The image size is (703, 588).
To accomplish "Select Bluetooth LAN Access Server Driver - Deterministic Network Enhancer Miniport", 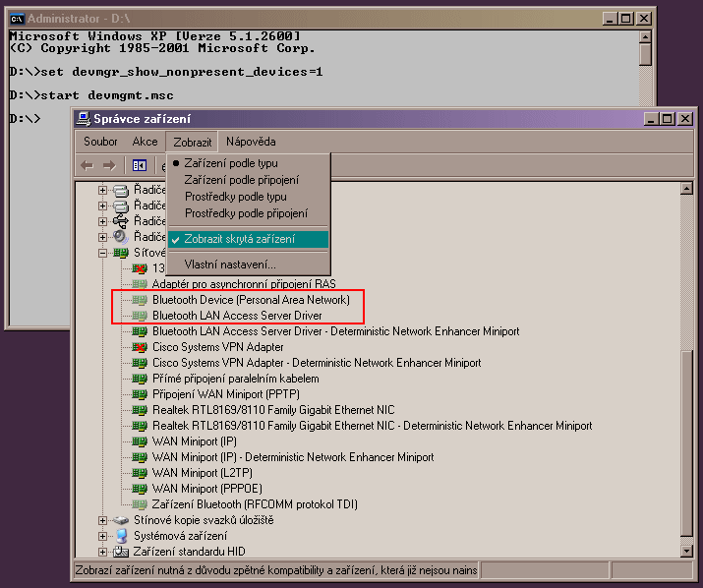I will (x=336, y=331).
